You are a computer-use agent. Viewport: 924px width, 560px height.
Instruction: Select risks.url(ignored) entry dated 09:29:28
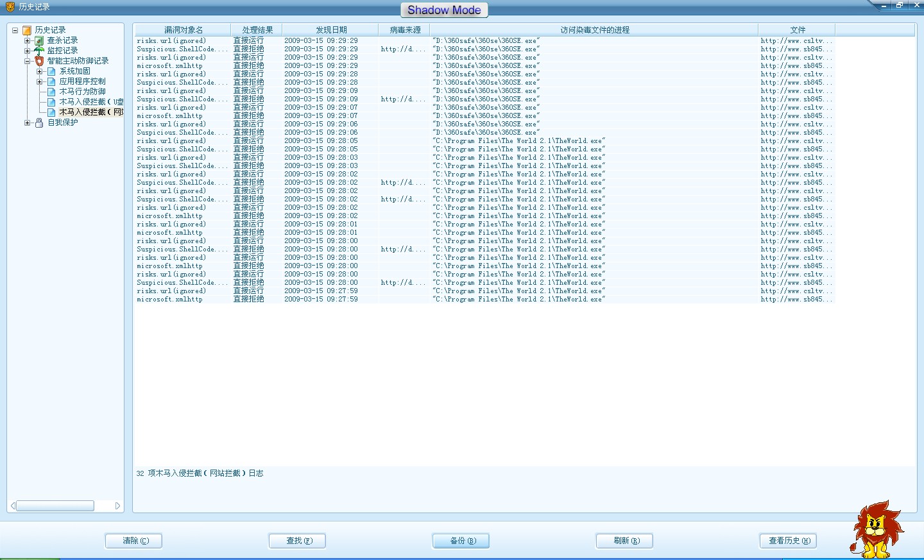pos(484,74)
